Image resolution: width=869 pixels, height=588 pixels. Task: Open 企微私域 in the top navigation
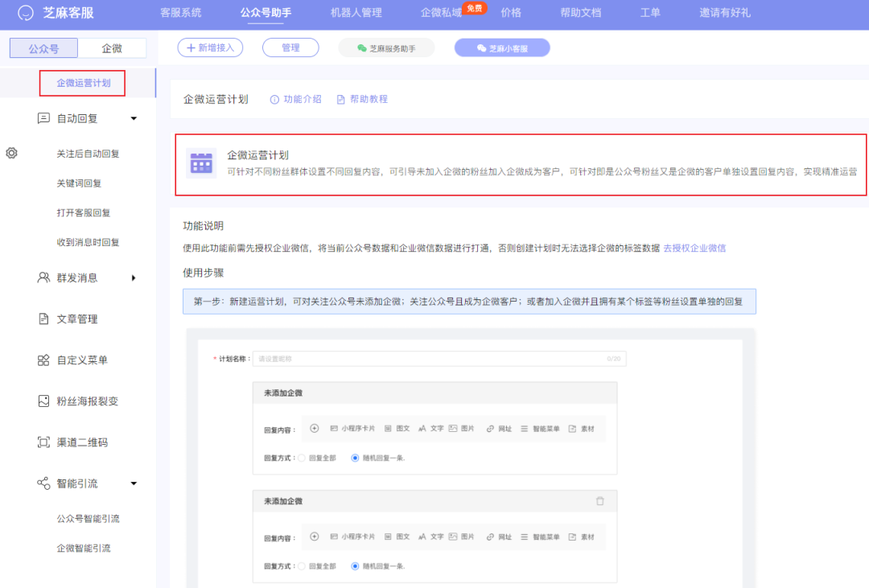pyautogui.click(x=441, y=13)
